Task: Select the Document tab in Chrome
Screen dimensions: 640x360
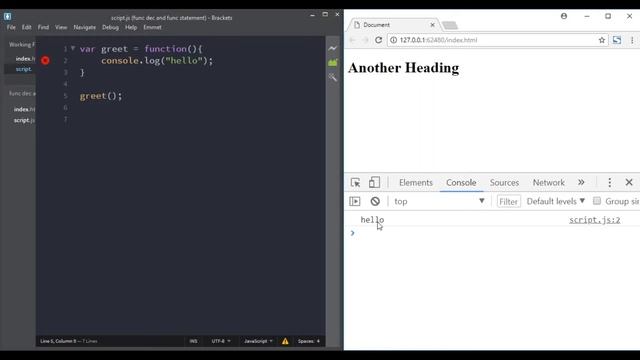Action: [393, 25]
